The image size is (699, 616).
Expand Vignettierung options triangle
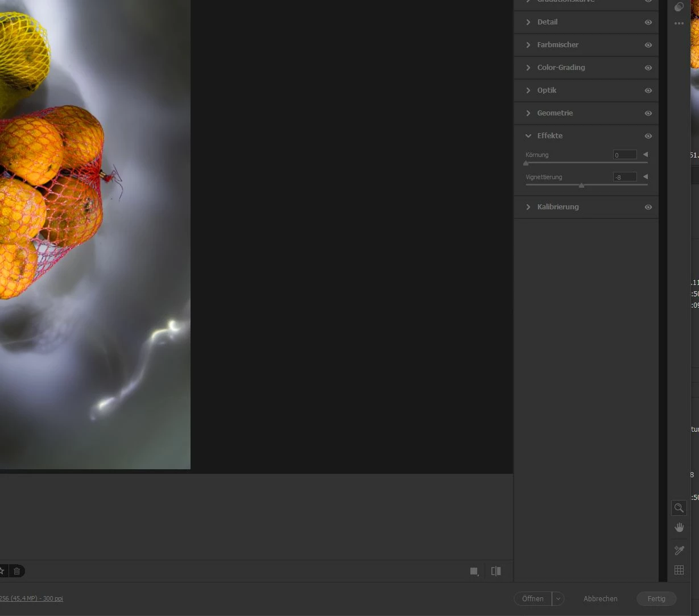646,176
